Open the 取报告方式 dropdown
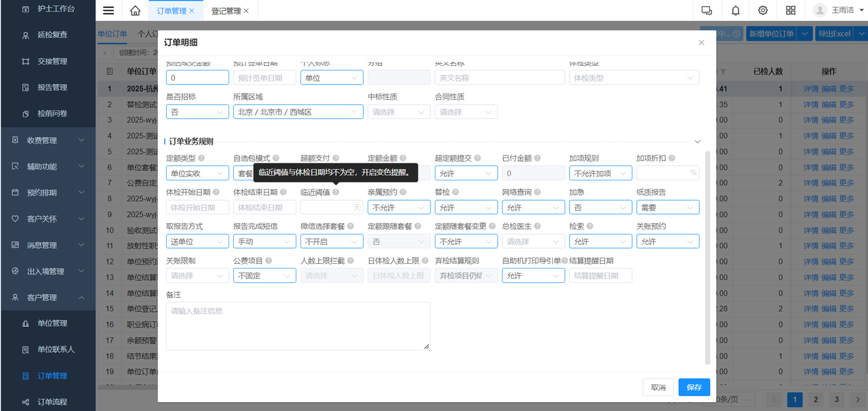The width and height of the screenshot is (868, 411). [x=197, y=241]
